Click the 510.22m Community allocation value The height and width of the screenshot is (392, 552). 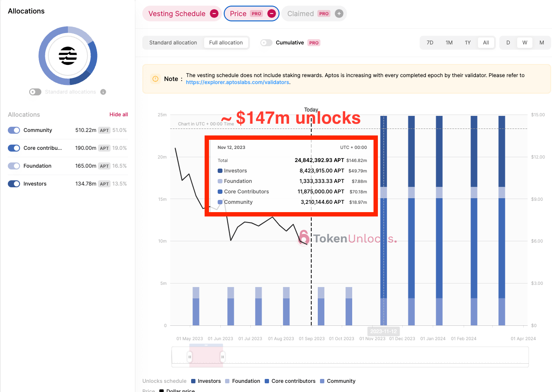click(86, 130)
